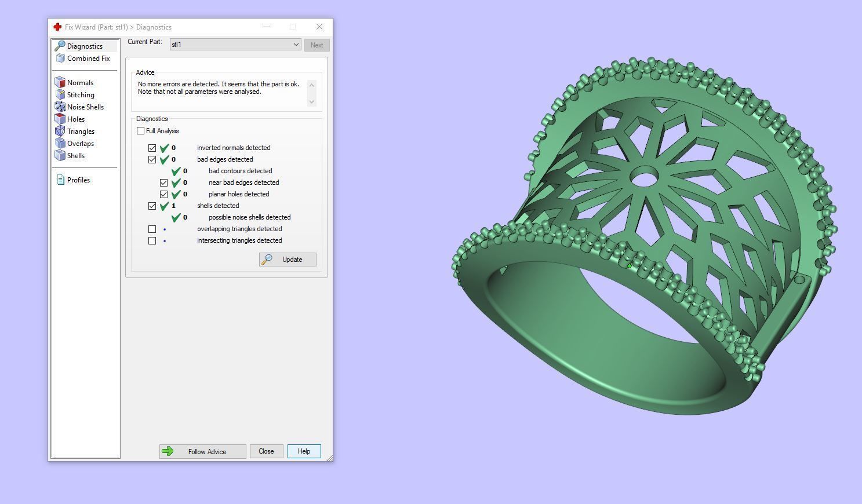Click the Triangles icon

coord(60,131)
